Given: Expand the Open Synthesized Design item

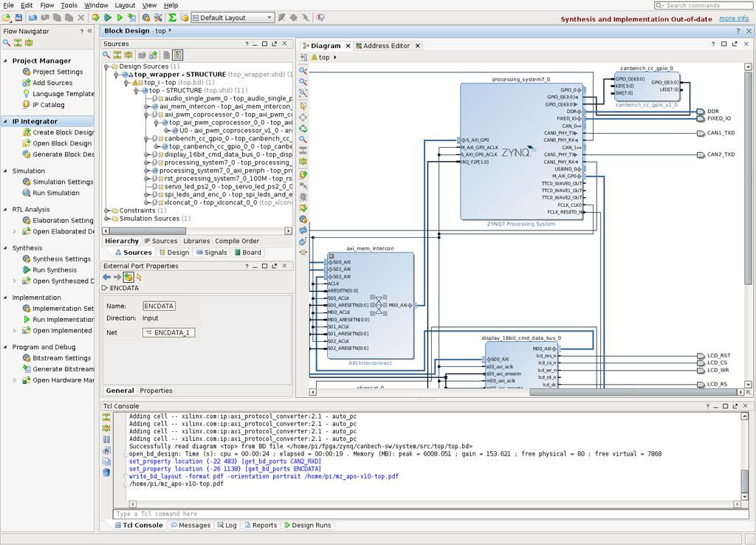Looking at the screenshot, I should coord(15,281).
